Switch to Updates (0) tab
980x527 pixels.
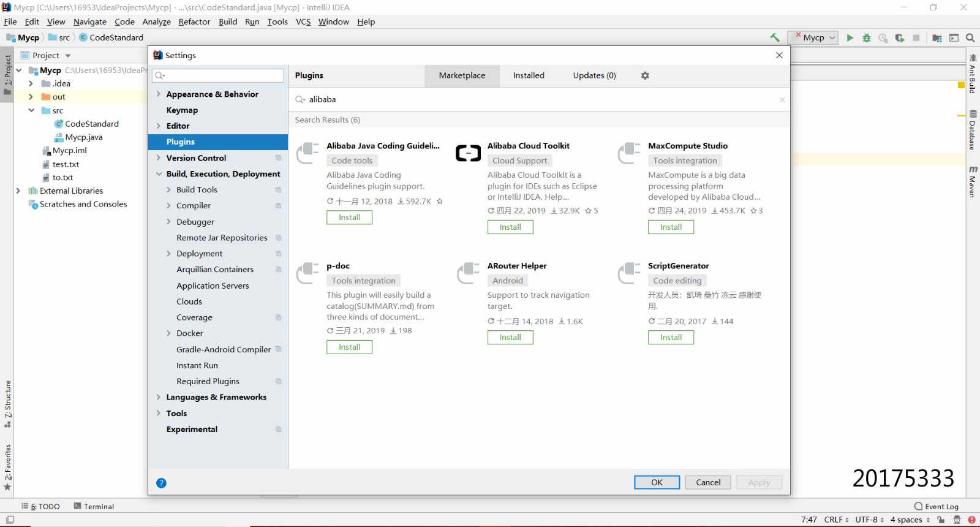point(594,75)
